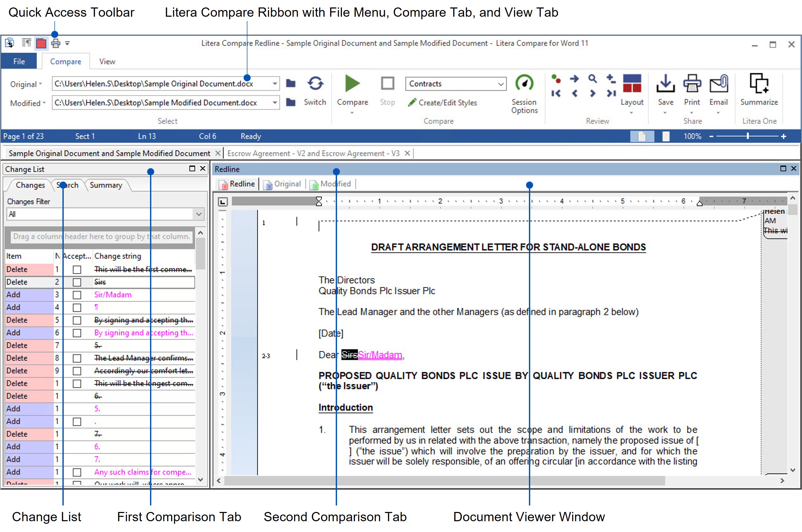Tick accept checkbox for Delete row 5
Viewport: 802px width, 532px height.
[x=77, y=320]
